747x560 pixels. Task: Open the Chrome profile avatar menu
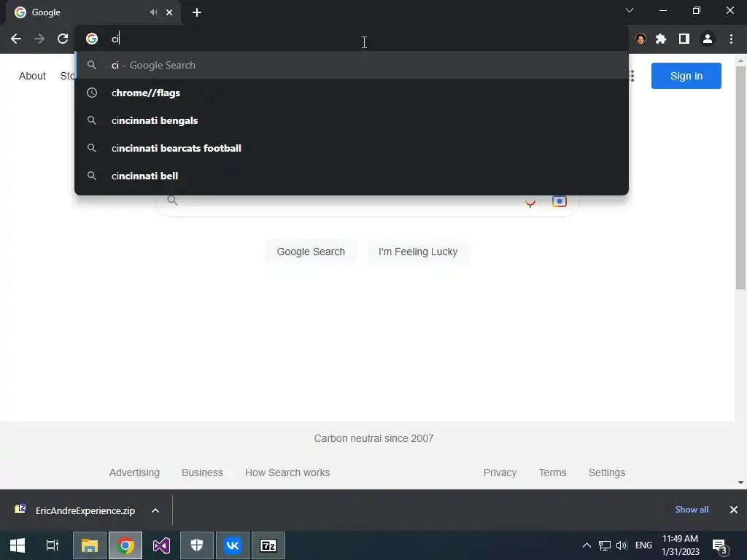(x=708, y=39)
